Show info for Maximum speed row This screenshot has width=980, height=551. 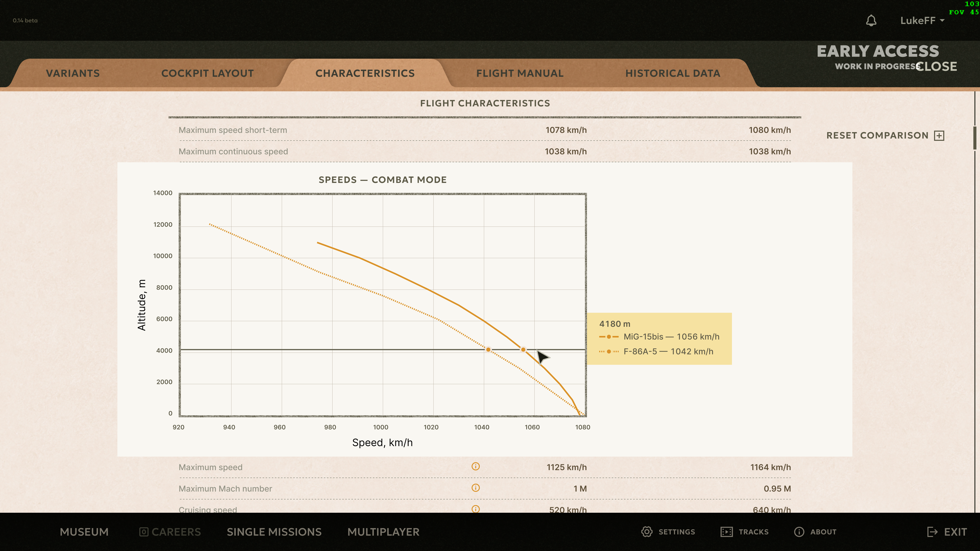pyautogui.click(x=475, y=466)
